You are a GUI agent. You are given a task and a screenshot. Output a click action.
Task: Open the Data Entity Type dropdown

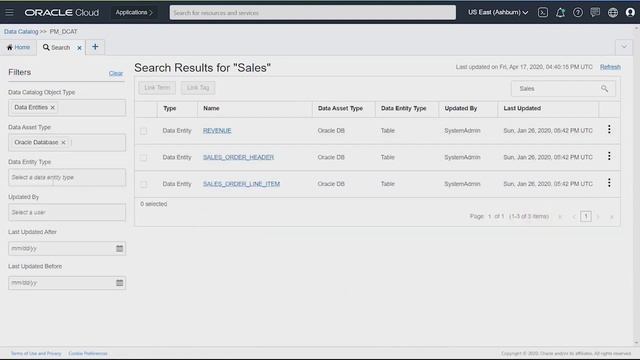pyautogui.click(x=67, y=178)
